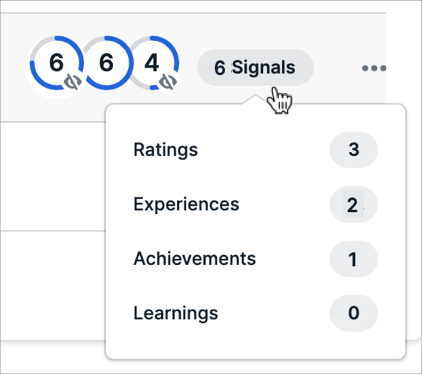Open the three-dot more options menu
Viewport: 422px width, 374px height.
[374, 68]
